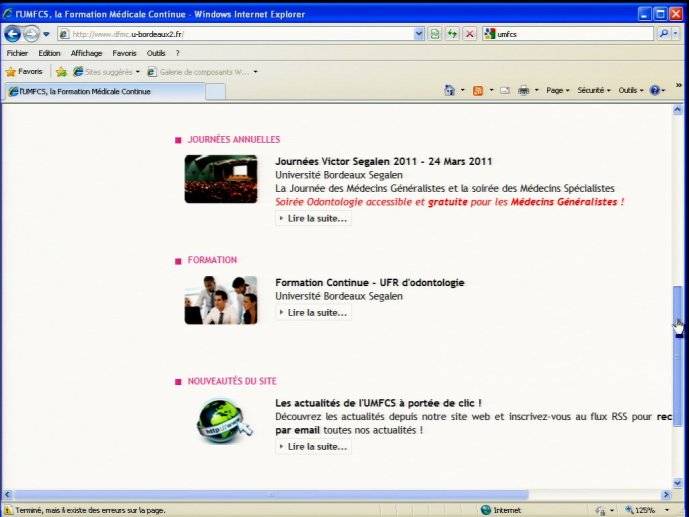Click the 'JOURNÉES ANNUELLES' section heading
This screenshot has height=517, width=689.
(x=234, y=140)
